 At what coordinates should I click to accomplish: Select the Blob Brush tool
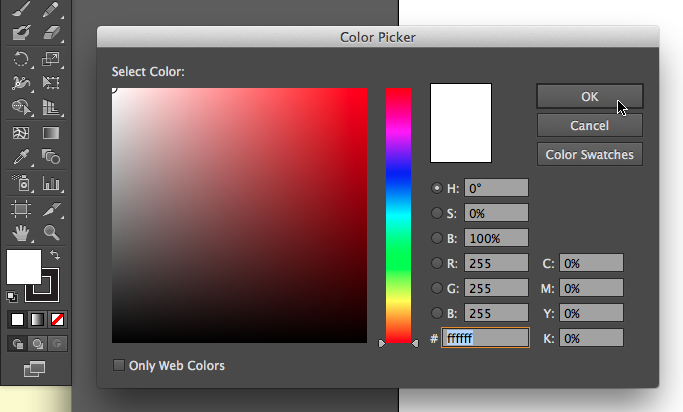(x=20, y=32)
